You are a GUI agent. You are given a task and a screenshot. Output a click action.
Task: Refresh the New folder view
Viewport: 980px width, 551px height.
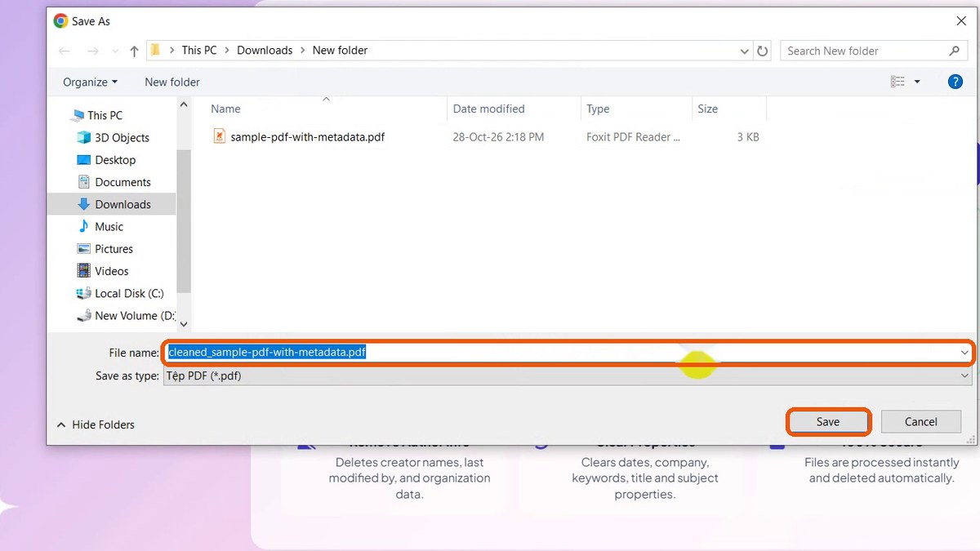[763, 51]
